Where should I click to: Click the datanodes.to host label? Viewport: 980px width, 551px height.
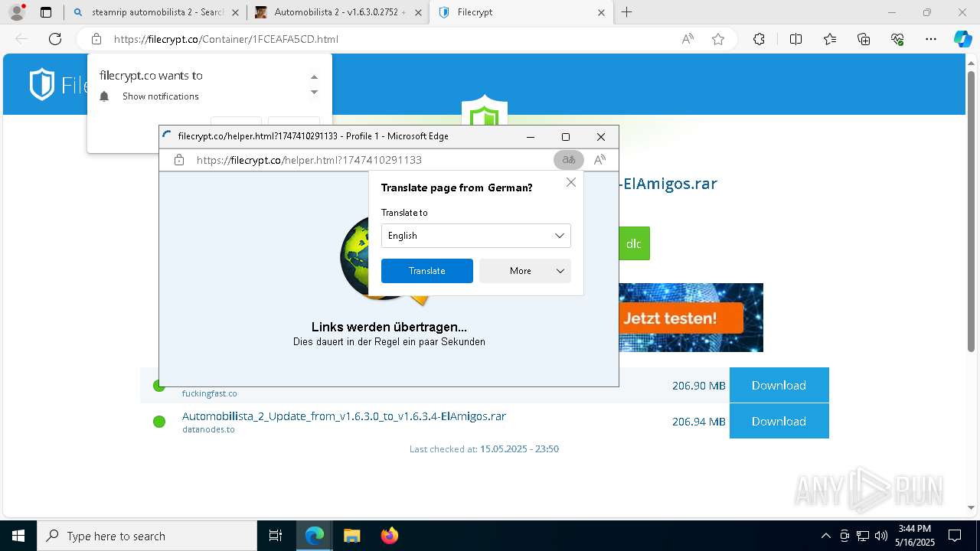pos(208,429)
